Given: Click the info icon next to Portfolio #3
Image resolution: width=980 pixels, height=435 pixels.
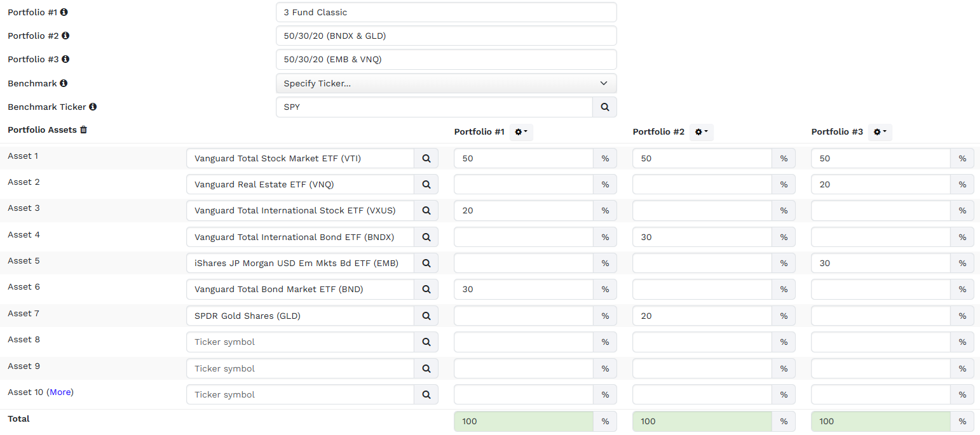Looking at the screenshot, I should (65, 59).
